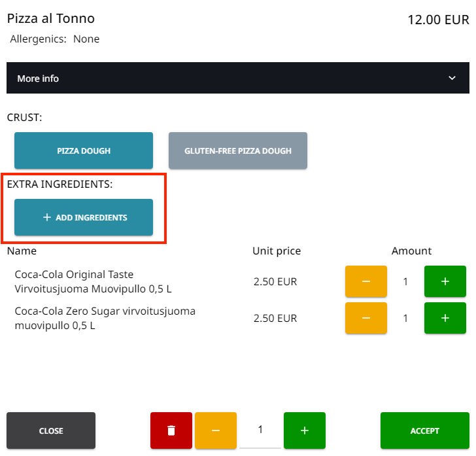This screenshot has height=456, width=476.
Task: Click the Close button
Action: (x=51, y=430)
